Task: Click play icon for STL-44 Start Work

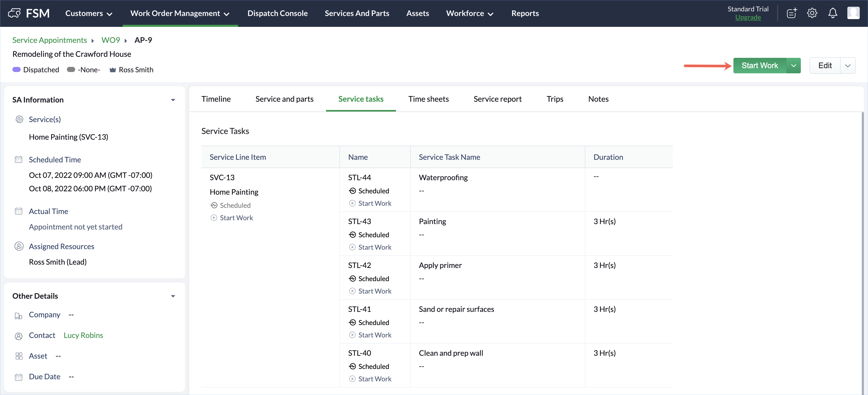Action: click(x=352, y=203)
